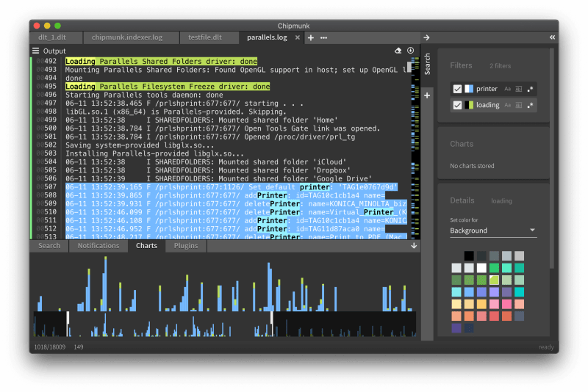Click the Details section heading
This screenshot has height=392, width=588.
[462, 200]
